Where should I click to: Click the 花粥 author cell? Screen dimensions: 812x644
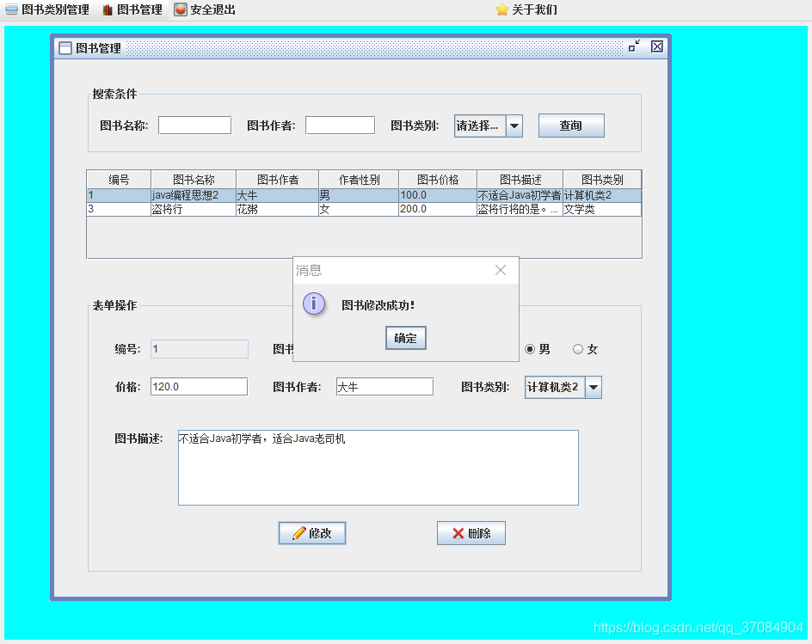[278, 209]
